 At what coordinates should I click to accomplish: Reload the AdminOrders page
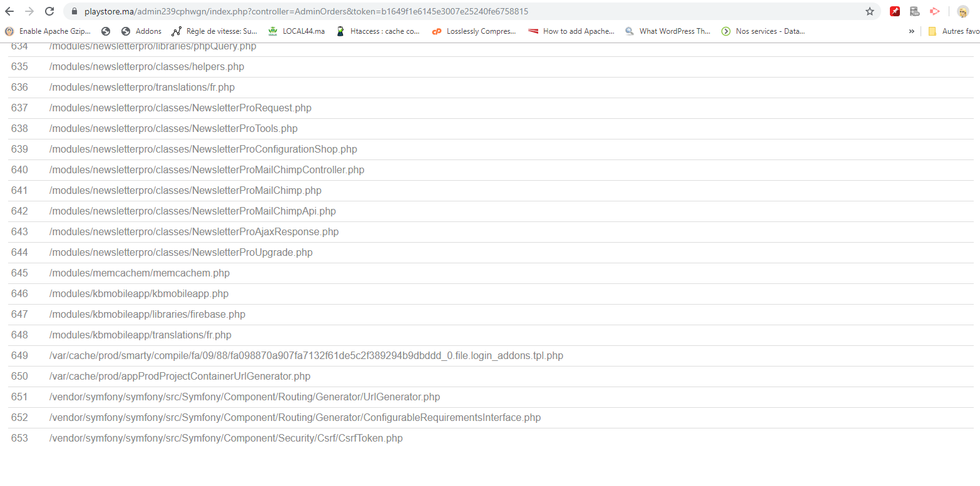[x=49, y=11]
